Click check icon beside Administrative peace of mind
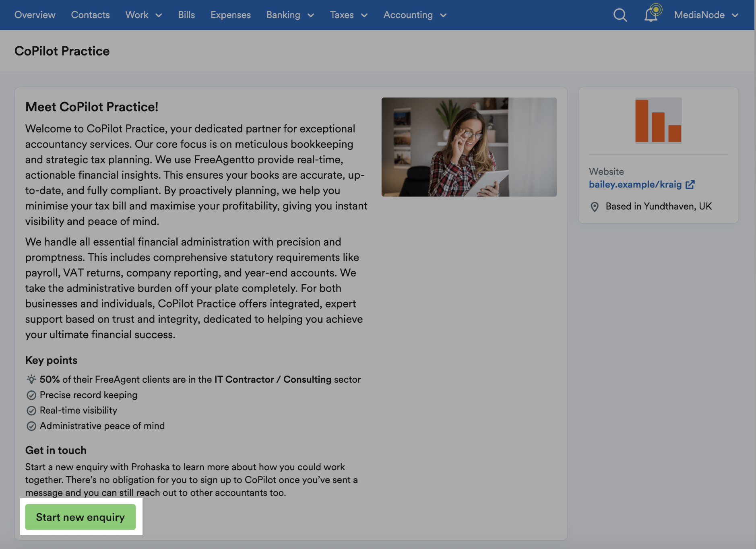 (x=31, y=426)
